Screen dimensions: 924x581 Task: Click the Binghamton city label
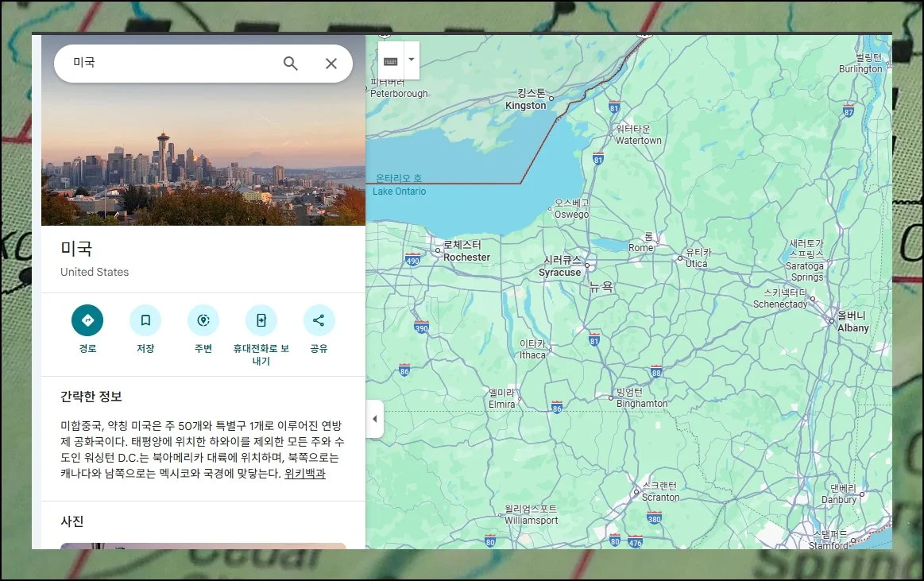tap(642, 403)
